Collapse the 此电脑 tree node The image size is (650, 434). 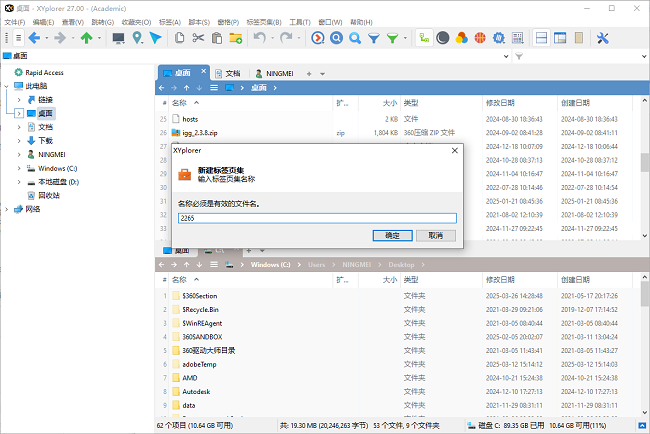click(7, 86)
